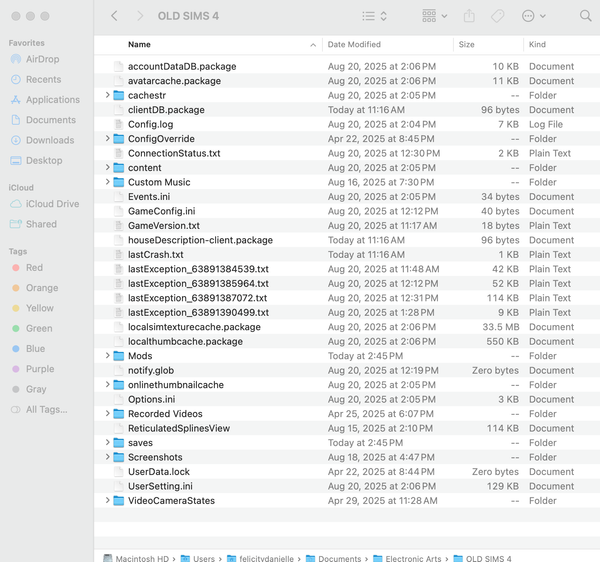
Task: Expand the saves folder
Action: pyautogui.click(x=108, y=442)
